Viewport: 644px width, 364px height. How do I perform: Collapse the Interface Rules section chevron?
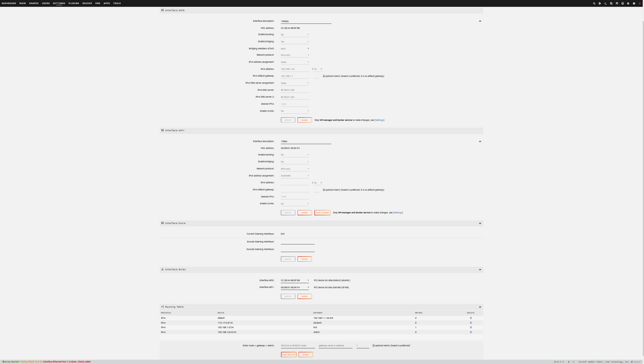pyautogui.click(x=480, y=270)
